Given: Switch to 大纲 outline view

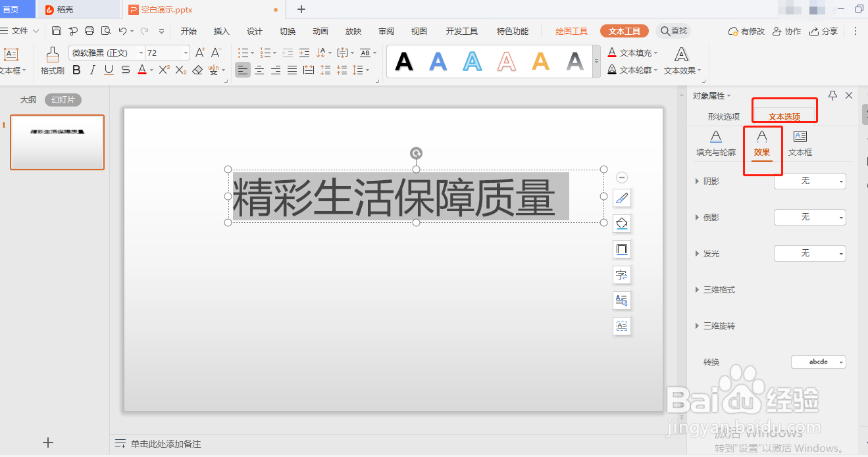Looking at the screenshot, I should [28, 100].
